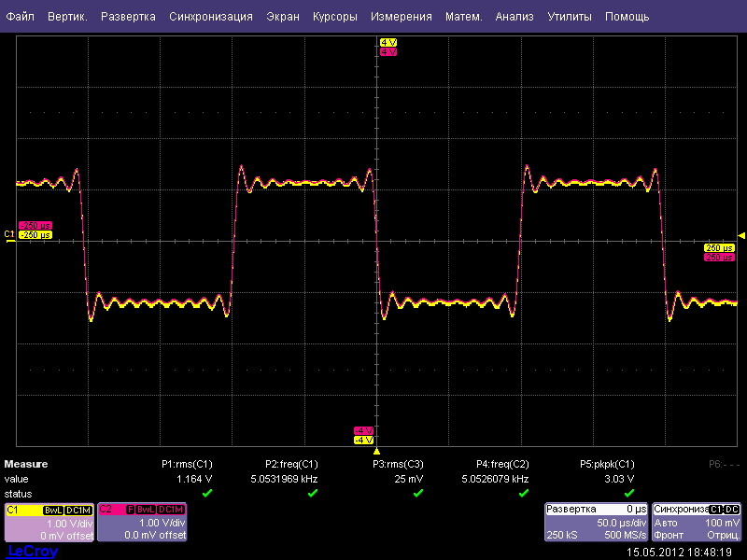This screenshot has height=560, width=747.
Task: Open the Курсоры menu
Action: point(335,17)
